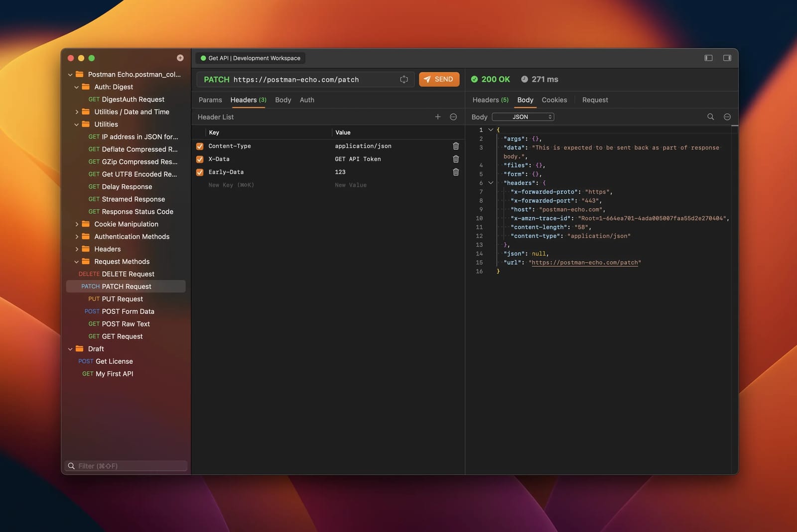This screenshot has width=797, height=532.
Task: Collapse the headers object on line 6
Action: (490, 183)
